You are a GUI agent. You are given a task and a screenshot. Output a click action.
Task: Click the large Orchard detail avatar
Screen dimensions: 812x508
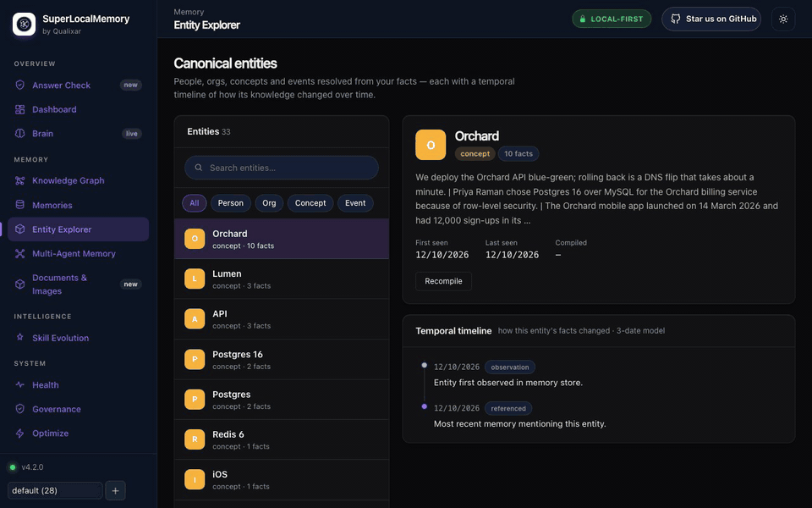[431, 145]
